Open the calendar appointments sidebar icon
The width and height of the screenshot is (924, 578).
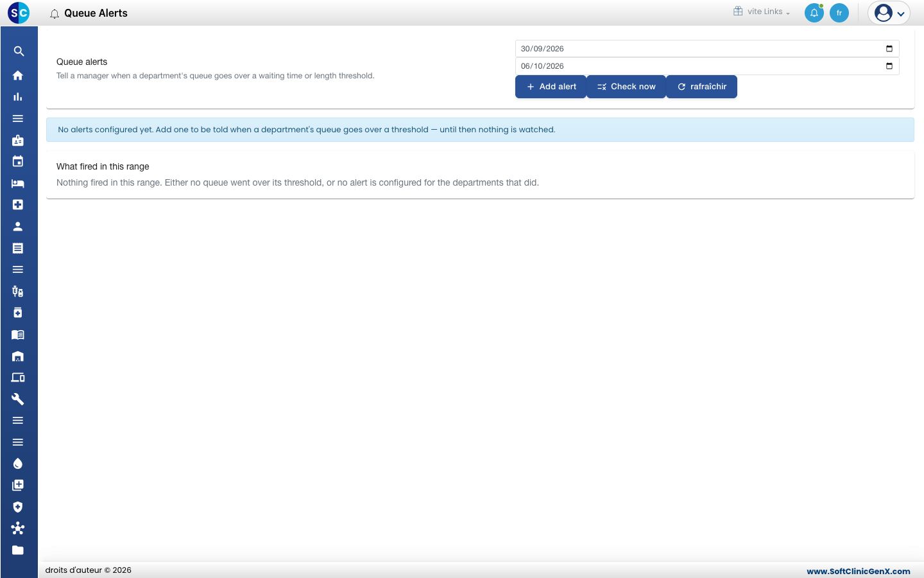coord(18,161)
